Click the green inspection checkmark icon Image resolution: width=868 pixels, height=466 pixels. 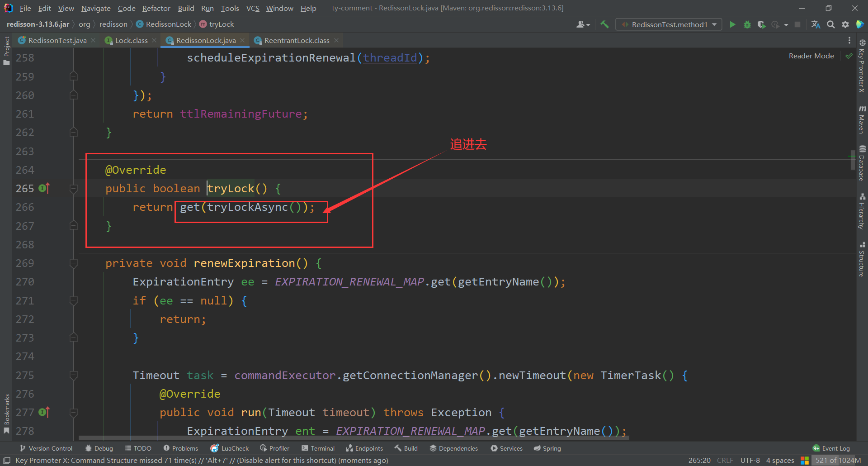coord(849,56)
